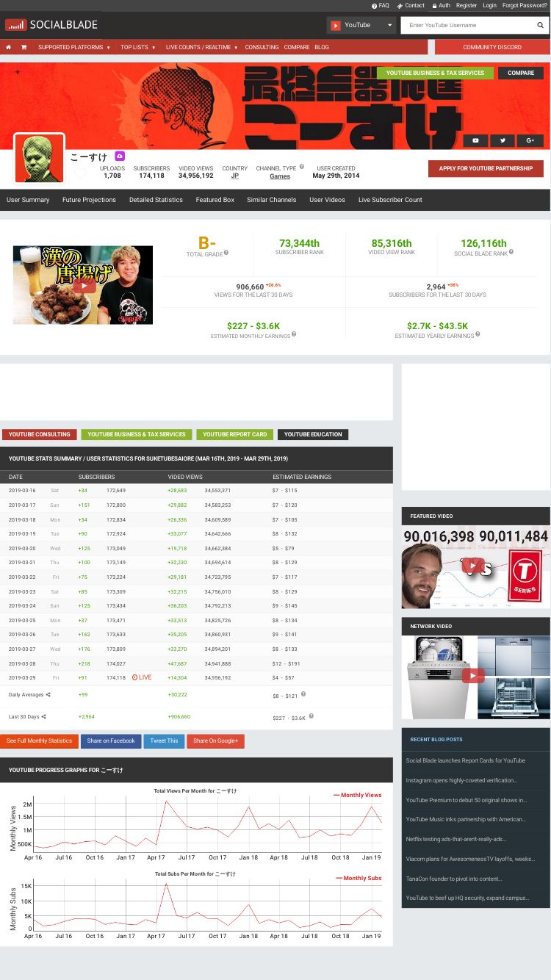Image resolution: width=551 pixels, height=980 pixels.
Task: Click See Full Monthly Statistics button
Action: pyautogui.click(x=40, y=741)
